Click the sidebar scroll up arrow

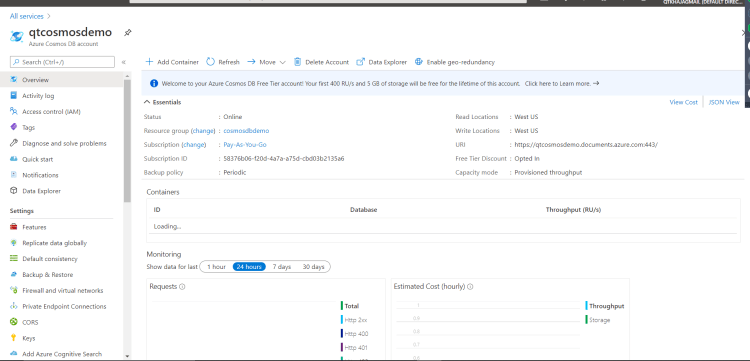click(127, 76)
